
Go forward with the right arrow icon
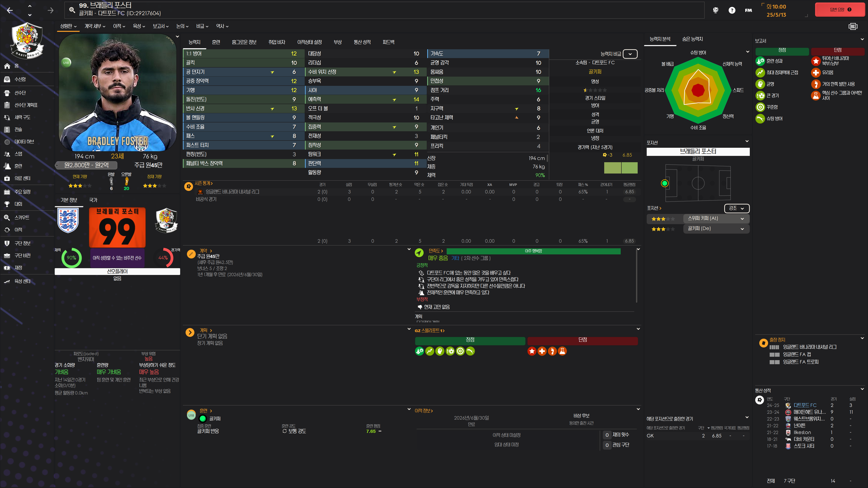tap(51, 10)
